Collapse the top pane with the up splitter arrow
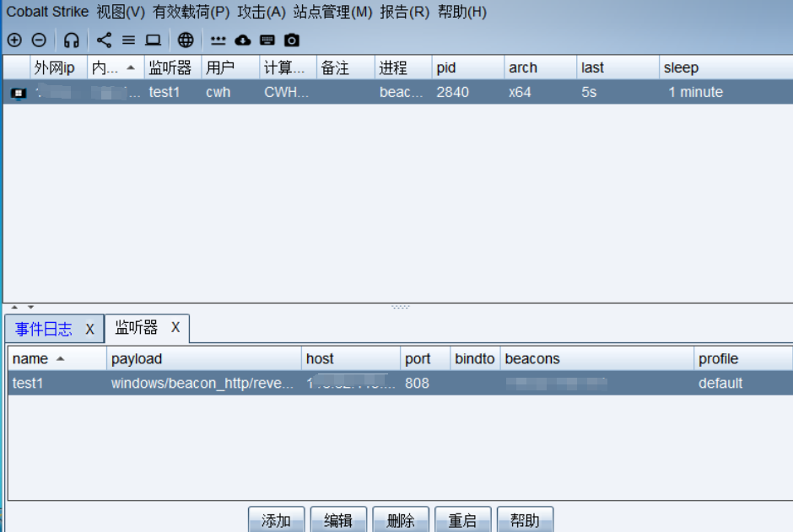 pos(14,307)
